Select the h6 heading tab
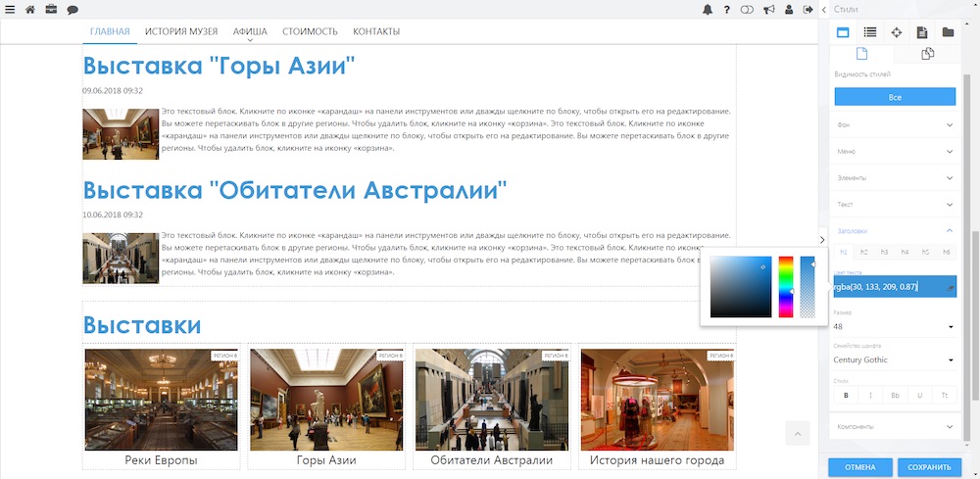Screen dimensions: 980x479 pyautogui.click(x=947, y=252)
